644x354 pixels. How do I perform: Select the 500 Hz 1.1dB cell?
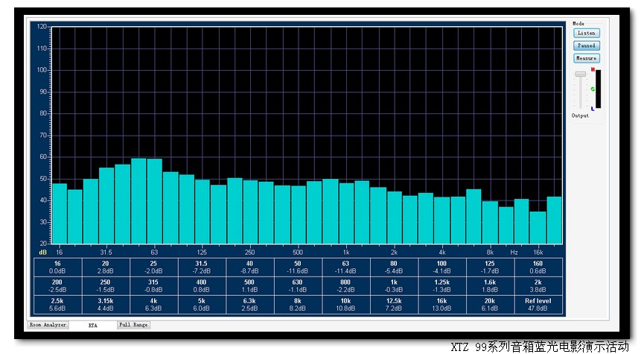(x=250, y=285)
